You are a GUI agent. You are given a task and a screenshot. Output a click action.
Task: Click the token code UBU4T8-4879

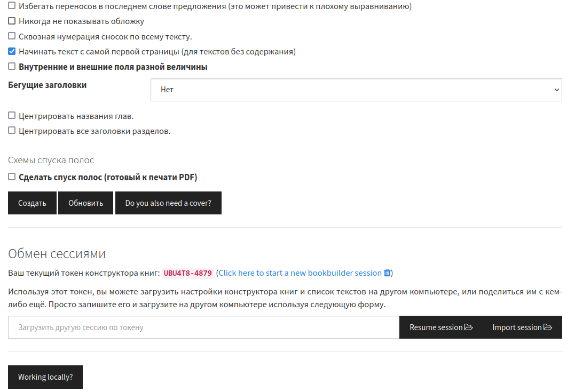[188, 273]
